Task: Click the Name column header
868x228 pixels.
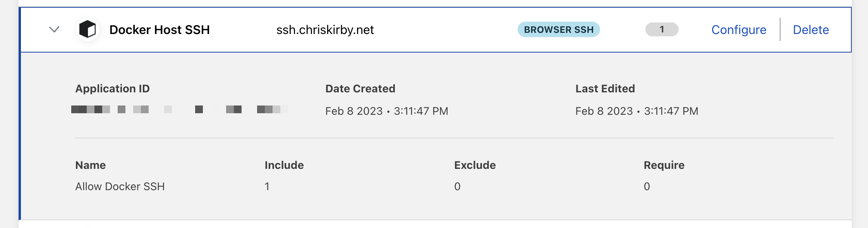Action: point(90,165)
